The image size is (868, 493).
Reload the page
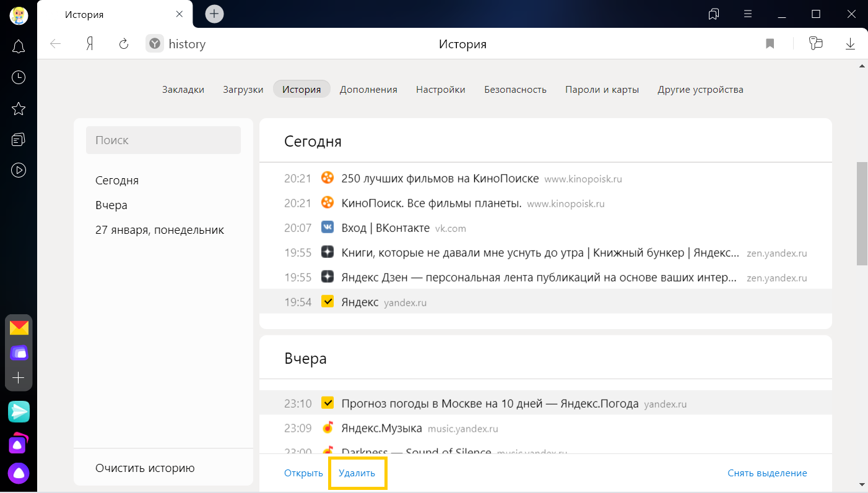124,44
